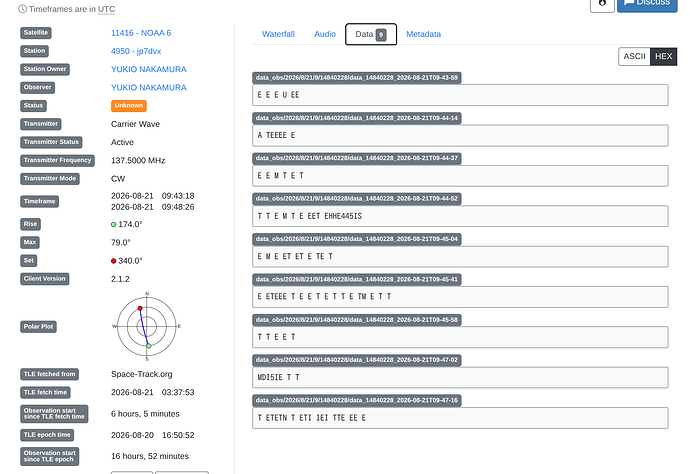Open Observer YUKIO NAKAMURA link
Viewport: 690px width, 474px height.
coord(149,88)
